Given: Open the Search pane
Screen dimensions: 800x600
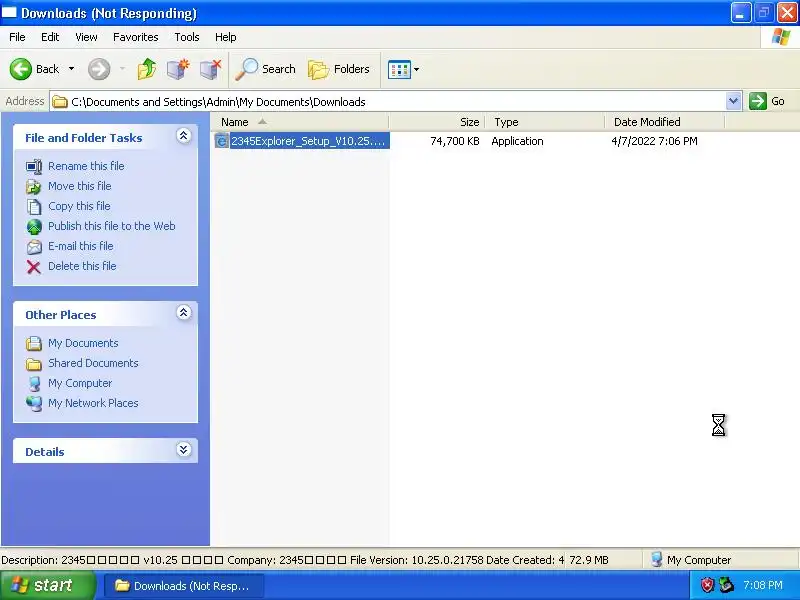Looking at the screenshot, I should [x=265, y=69].
